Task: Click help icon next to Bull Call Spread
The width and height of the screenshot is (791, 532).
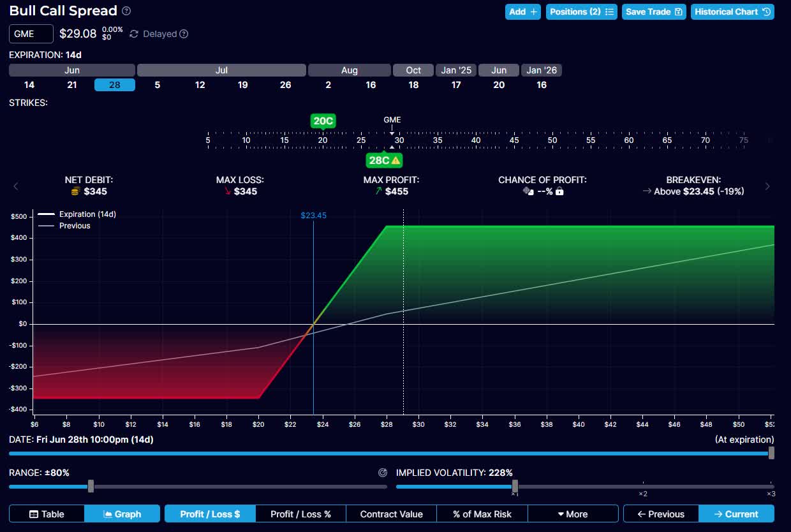Action: [126, 11]
